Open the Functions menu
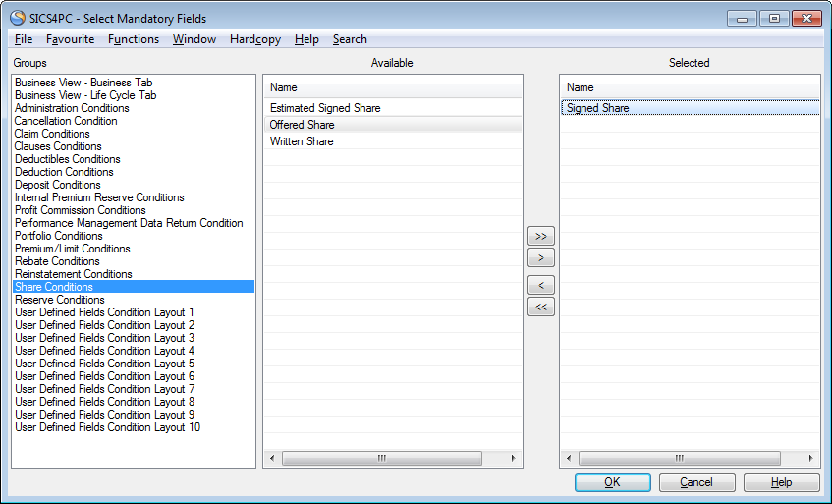Viewport: 832px width, 504px height. coord(134,39)
